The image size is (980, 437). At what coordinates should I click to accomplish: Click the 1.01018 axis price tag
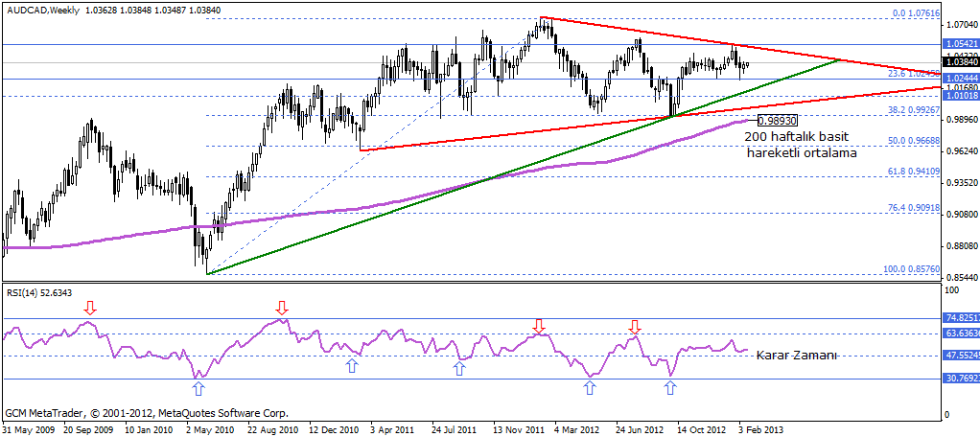click(x=959, y=96)
